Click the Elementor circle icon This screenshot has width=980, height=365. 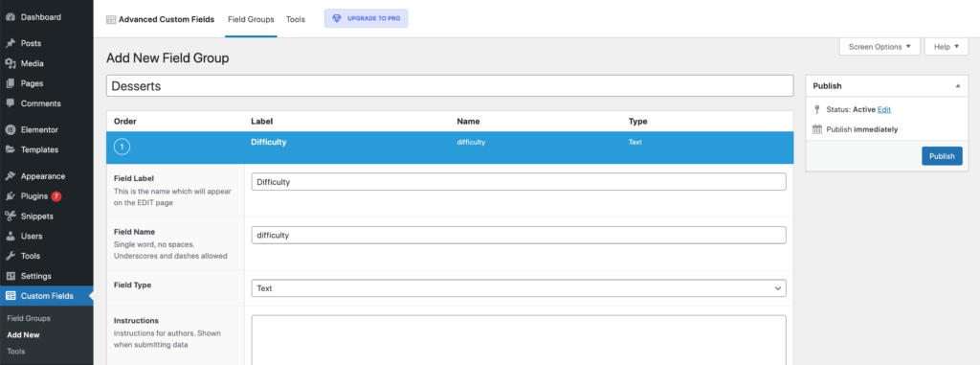click(x=10, y=129)
